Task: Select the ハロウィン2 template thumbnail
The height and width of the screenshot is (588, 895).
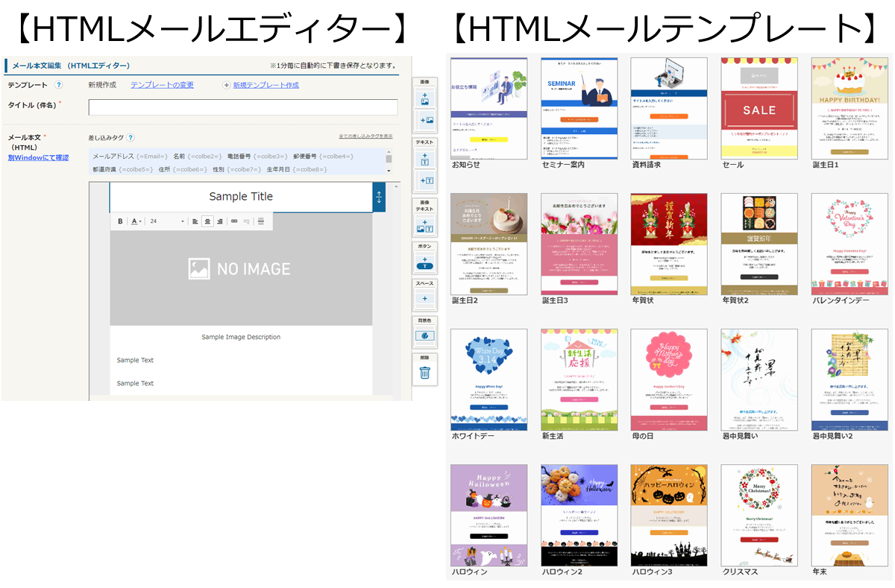Action: pos(580,516)
